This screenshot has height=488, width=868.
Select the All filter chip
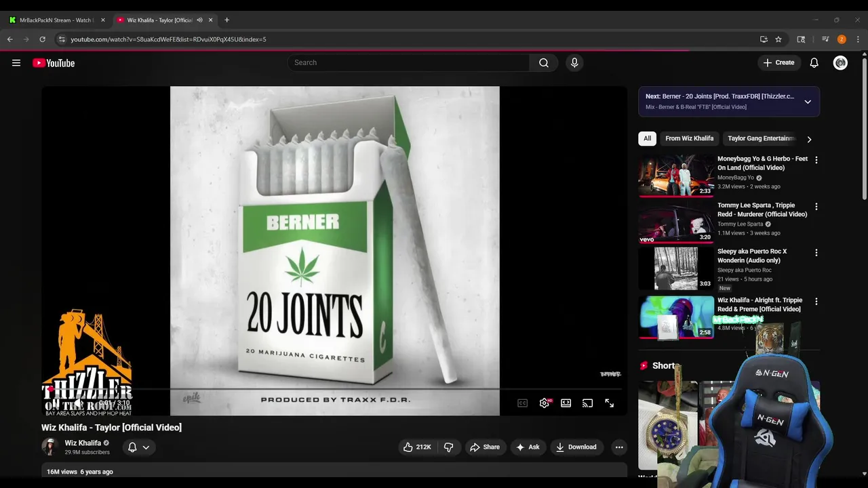pos(647,138)
